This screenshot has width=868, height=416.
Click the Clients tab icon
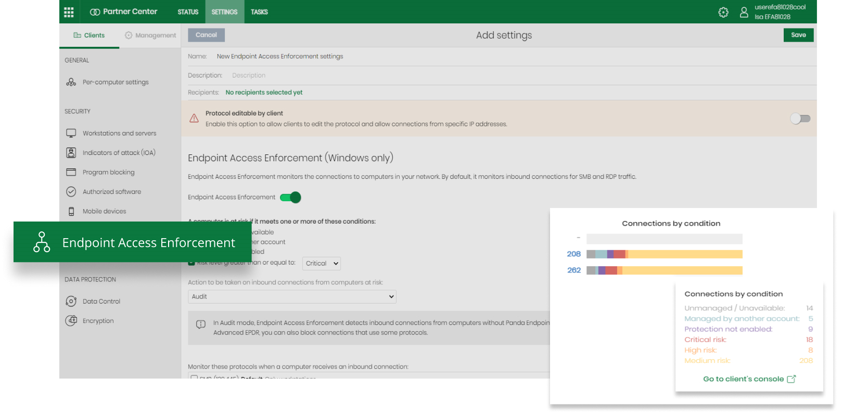coord(77,35)
